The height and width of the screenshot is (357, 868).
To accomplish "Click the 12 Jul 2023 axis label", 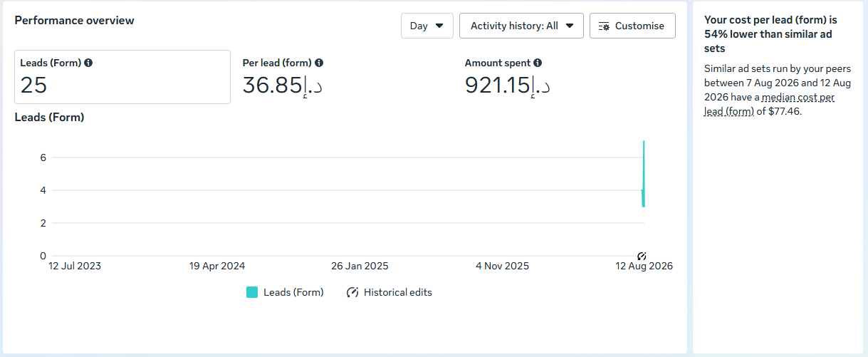I will 75,266.
